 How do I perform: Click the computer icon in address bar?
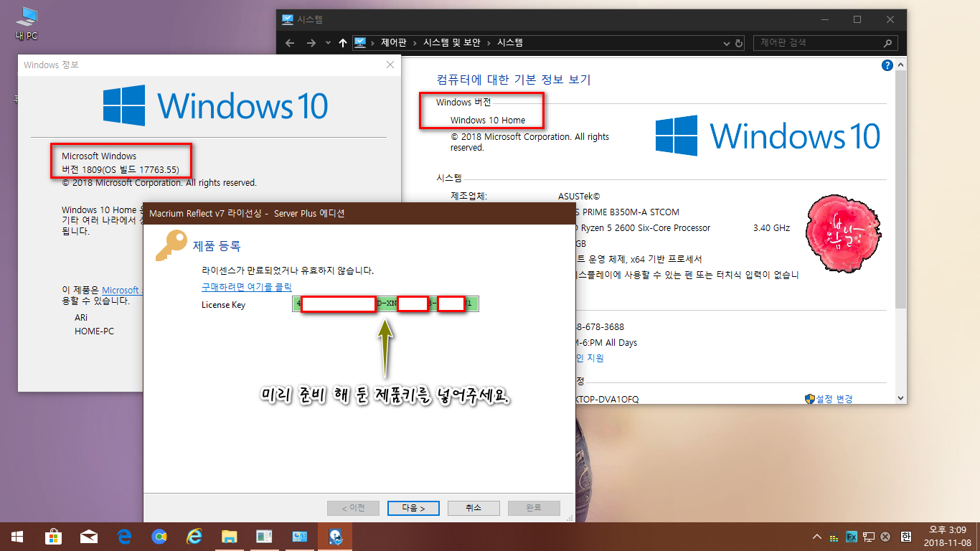click(361, 43)
